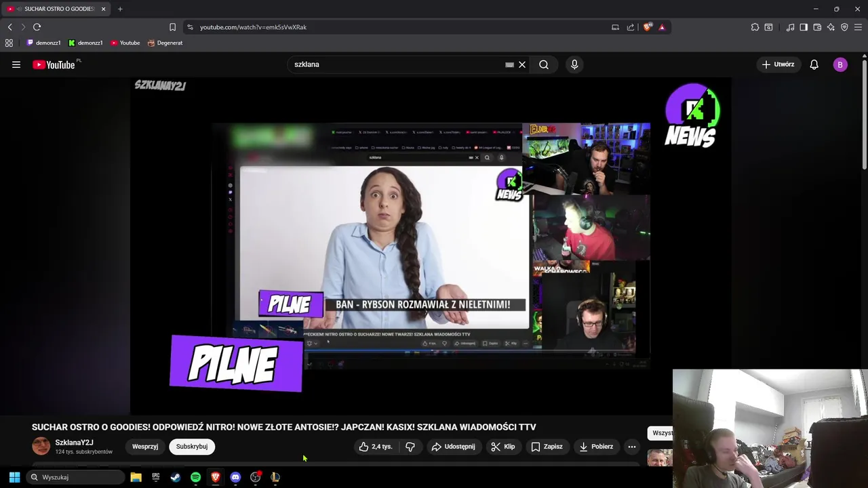The height and width of the screenshot is (488, 868).
Task: Open the Degenerat bookmark
Action: 165,43
